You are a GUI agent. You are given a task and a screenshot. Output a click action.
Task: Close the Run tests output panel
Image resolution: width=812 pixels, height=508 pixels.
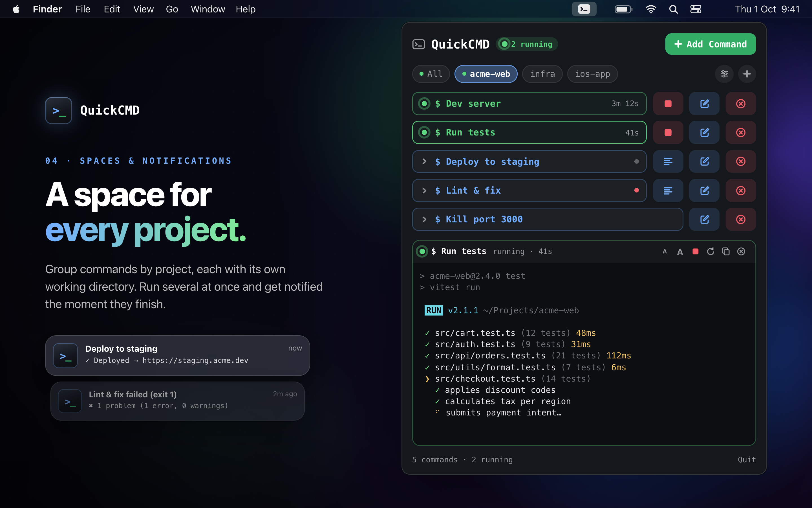click(741, 252)
